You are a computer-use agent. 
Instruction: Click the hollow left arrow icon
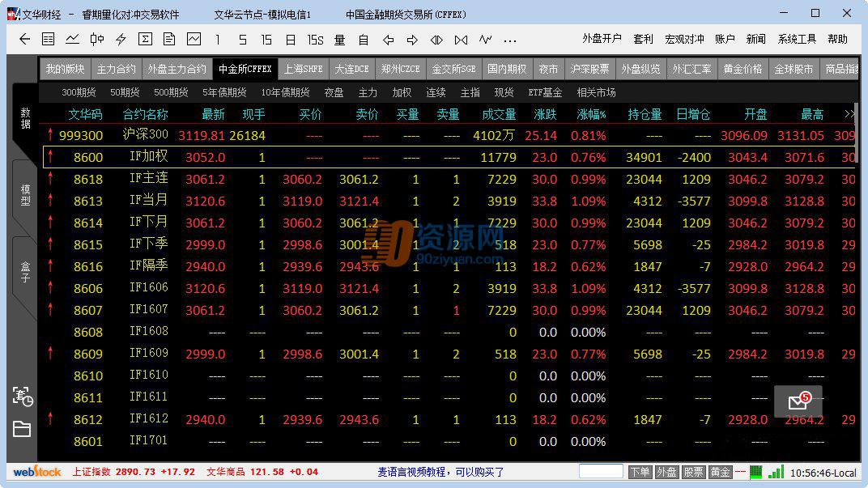coord(388,40)
